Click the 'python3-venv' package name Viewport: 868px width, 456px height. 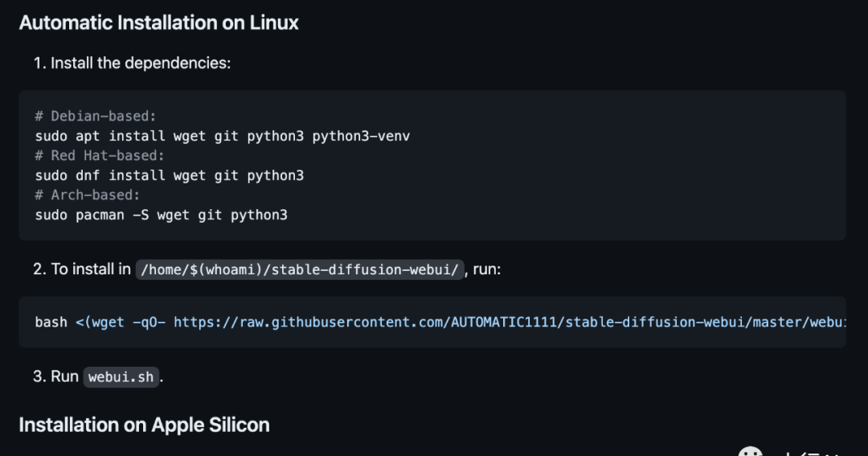click(361, 136)
